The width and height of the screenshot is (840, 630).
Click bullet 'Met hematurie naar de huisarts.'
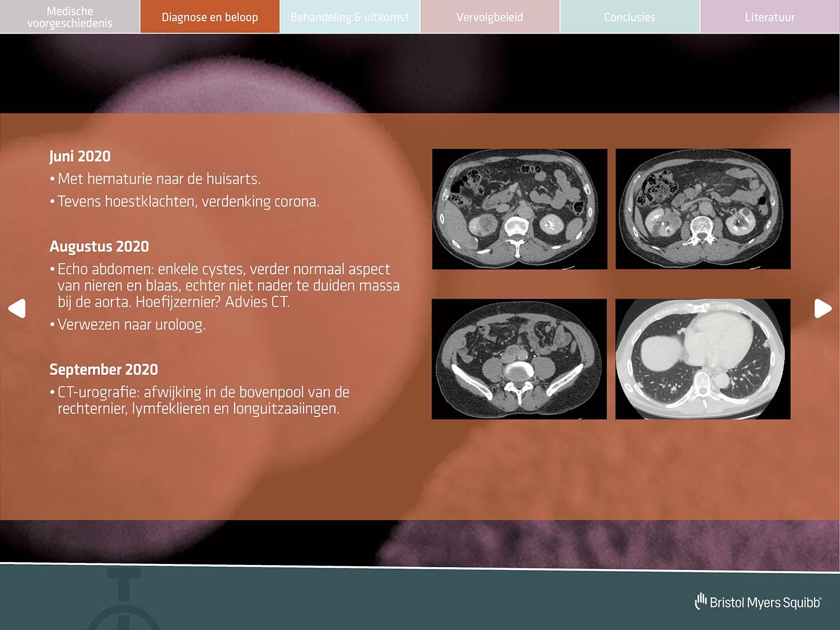(x=155, y=179)
